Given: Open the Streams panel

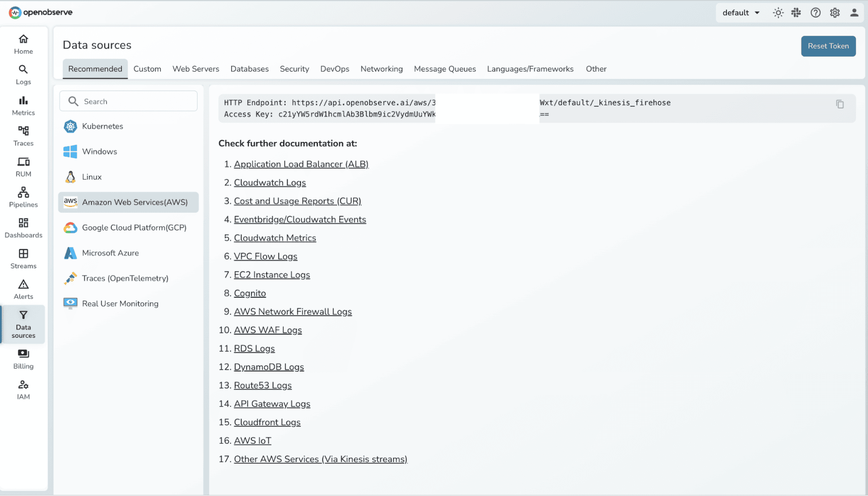Looking at the screenshot, I should [x=23, y=259].
